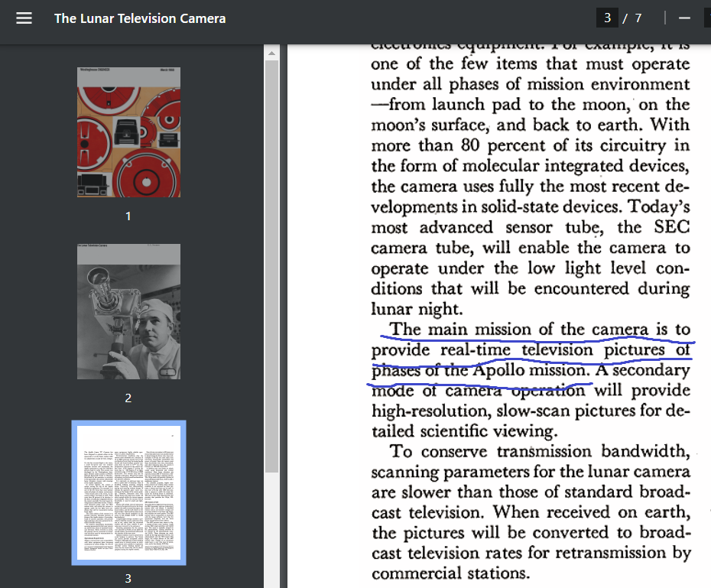
Task: Click the thumbnail panel scrollbar thumb
Action: 271,267
